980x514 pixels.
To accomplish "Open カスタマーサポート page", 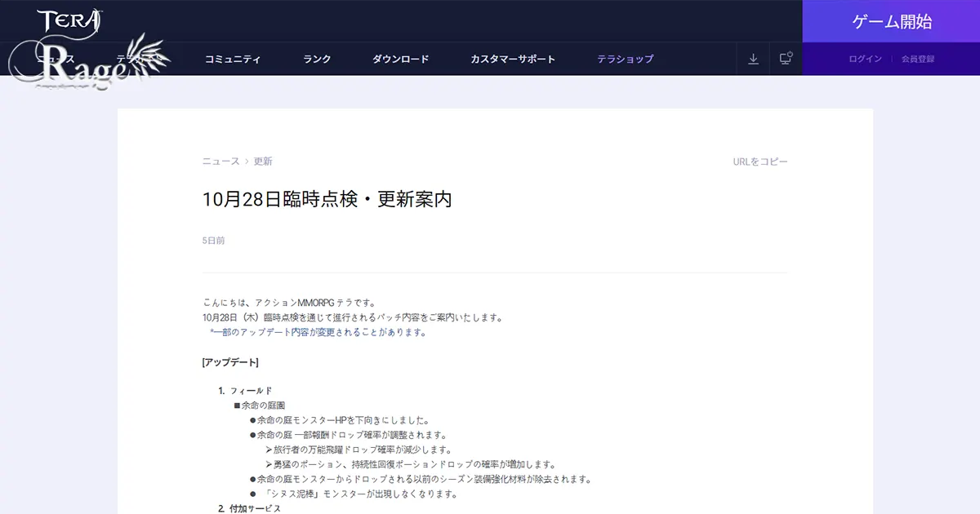I will coord(513,59).
